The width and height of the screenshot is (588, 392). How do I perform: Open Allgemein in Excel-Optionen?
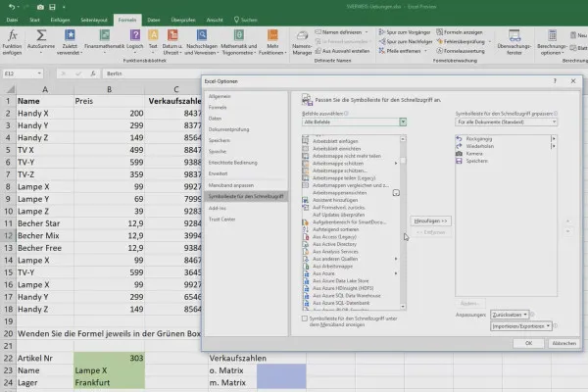click(x=246, y=96)
